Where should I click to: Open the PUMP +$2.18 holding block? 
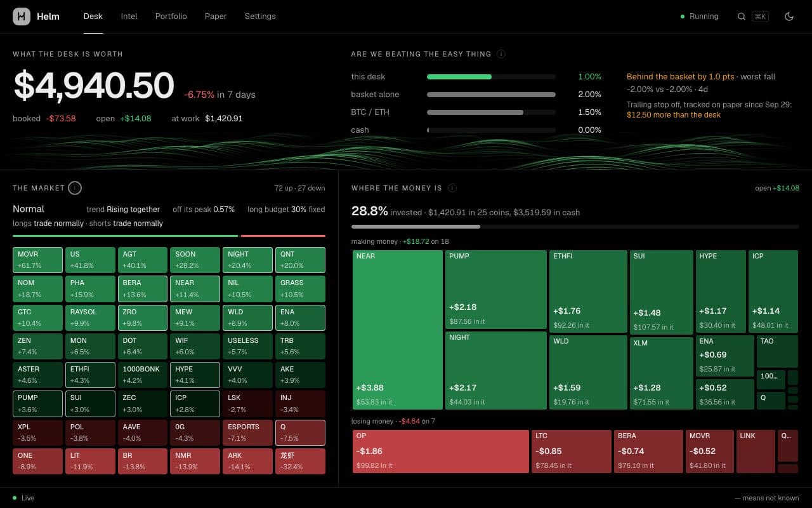(496, 290)
